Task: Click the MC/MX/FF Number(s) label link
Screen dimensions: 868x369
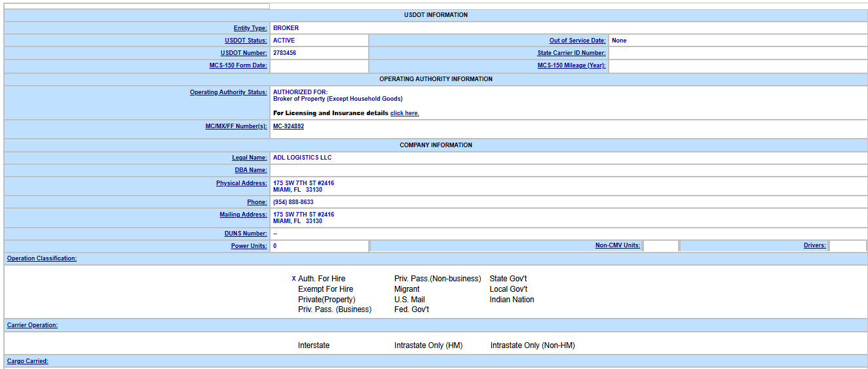Action: [236, 126]
